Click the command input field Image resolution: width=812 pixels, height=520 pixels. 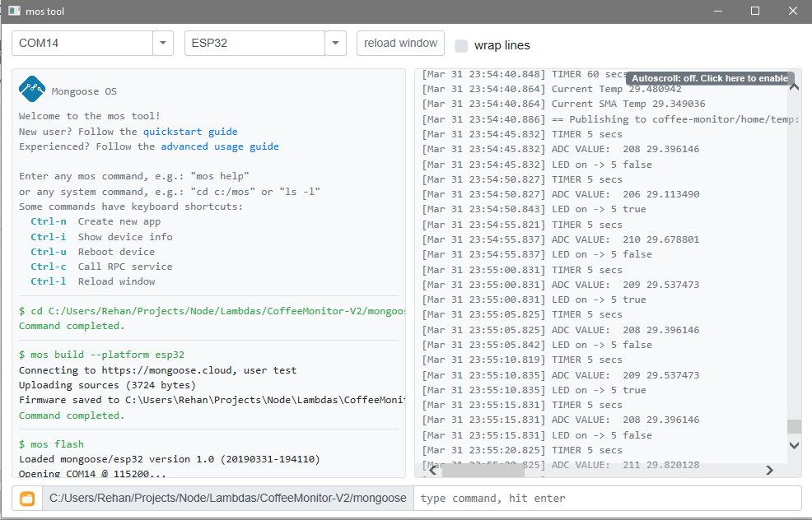coord(608,499)
